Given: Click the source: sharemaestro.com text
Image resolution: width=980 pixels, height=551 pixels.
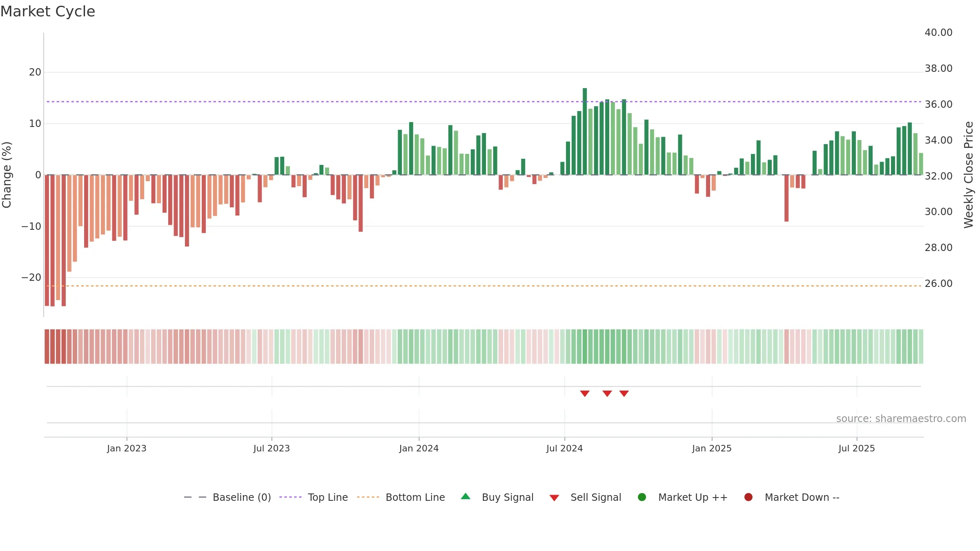Looking at the screenshot, I should [901, 419].
